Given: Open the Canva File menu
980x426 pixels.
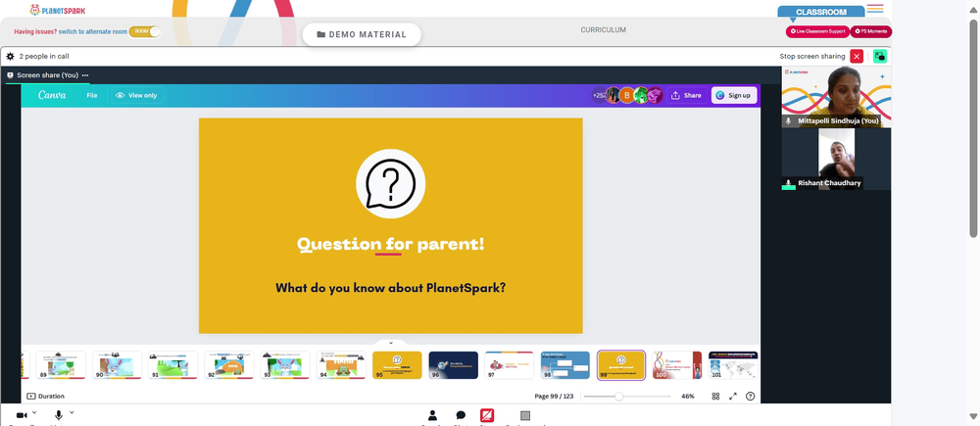Looking at the screenshot, I should pyautogui.click(x=92, y=96).
